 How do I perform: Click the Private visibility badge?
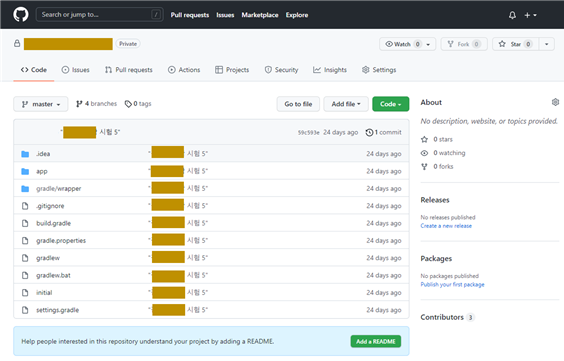click(x=128, y=44)
